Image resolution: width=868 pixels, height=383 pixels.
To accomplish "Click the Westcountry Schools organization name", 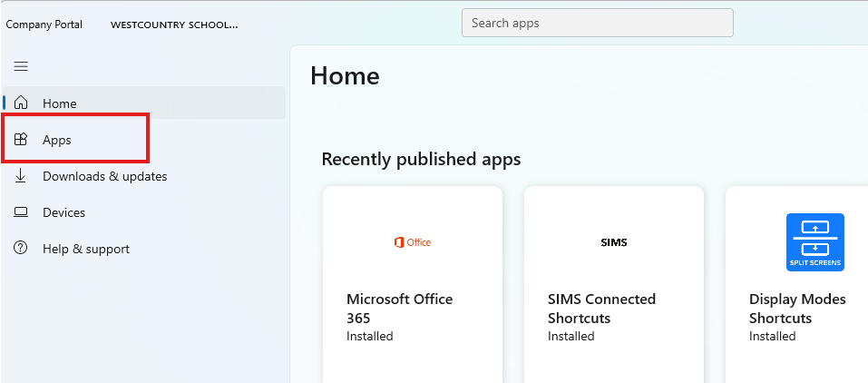I will (x=174, y=25).
